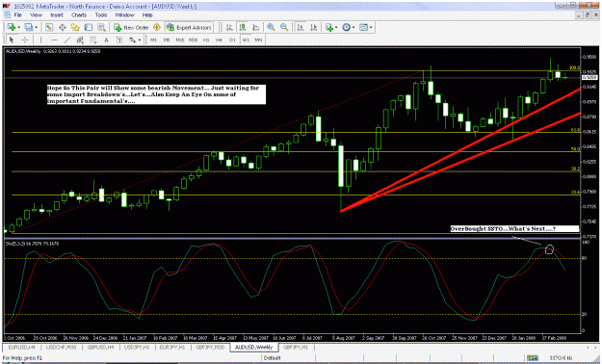This screenshot has height=364, width=602.
Task: Select the Text Label tool
Action: coord(119,39)
